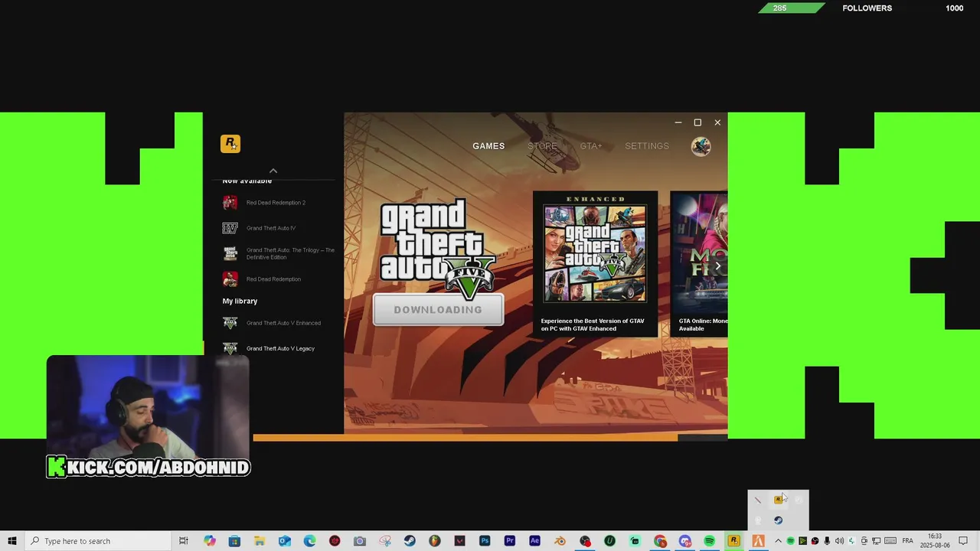Click the Steam icon in tray overflow

[779, 520]
